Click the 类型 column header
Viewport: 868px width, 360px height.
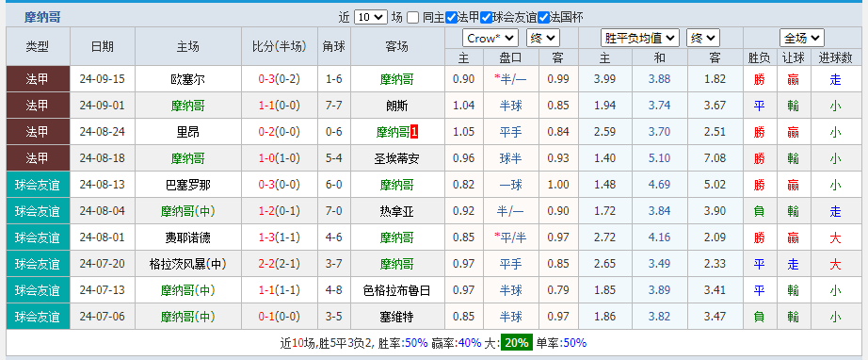coord(38,46)
